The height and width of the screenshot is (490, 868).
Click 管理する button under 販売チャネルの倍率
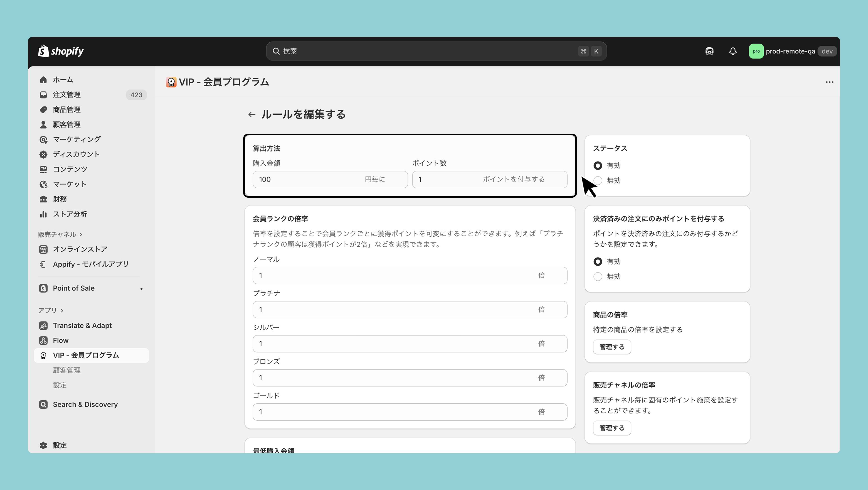click(x=611, y=428)
